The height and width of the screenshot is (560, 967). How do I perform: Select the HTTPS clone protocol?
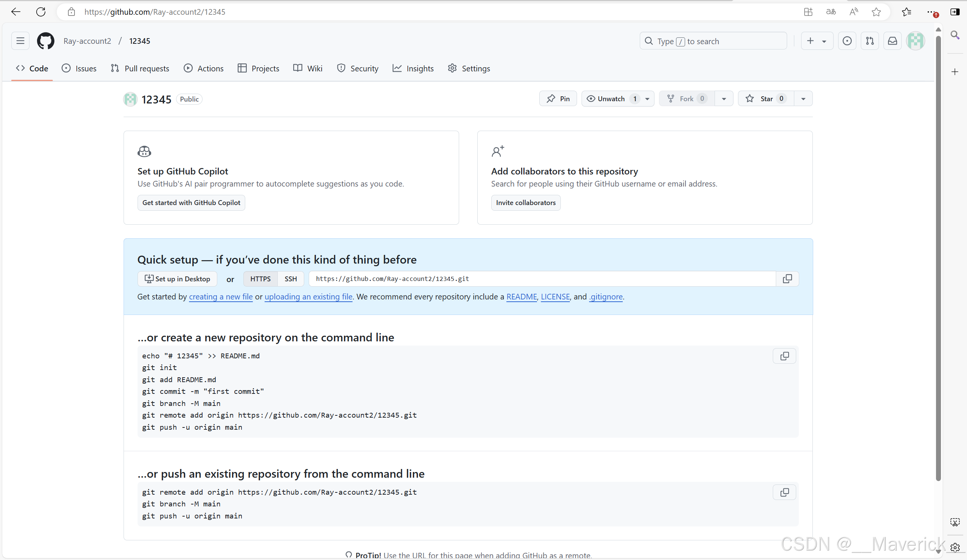point(260,279)
